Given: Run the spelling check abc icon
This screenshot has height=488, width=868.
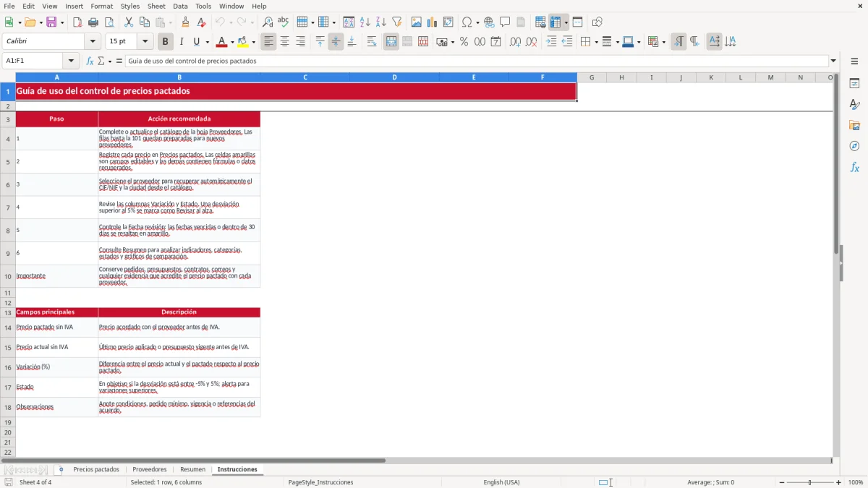Looking at the screenshot, I should click(x=284, y=22).
